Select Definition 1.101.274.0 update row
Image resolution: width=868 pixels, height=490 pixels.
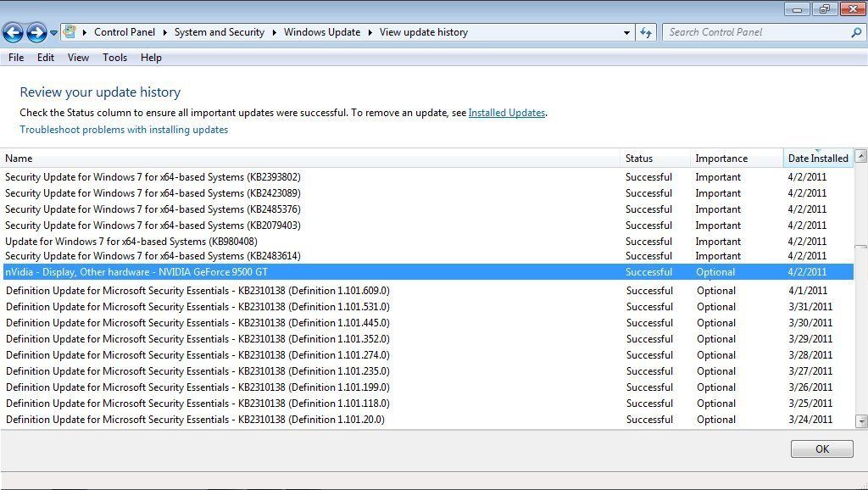tap(426, 355)
